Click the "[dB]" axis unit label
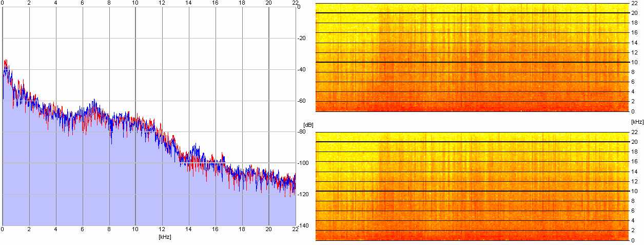Image resolution: width=644 pixels, height=245 pixels. pyautogui.click(x=308, y=125)
